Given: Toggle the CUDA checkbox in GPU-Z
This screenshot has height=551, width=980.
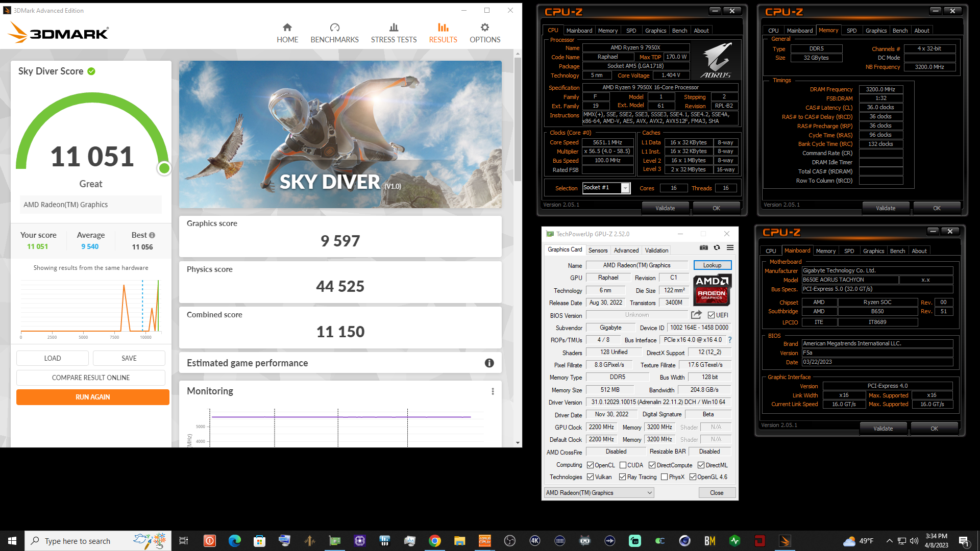Looking at the screenshot, I should [x=623, y=465].
